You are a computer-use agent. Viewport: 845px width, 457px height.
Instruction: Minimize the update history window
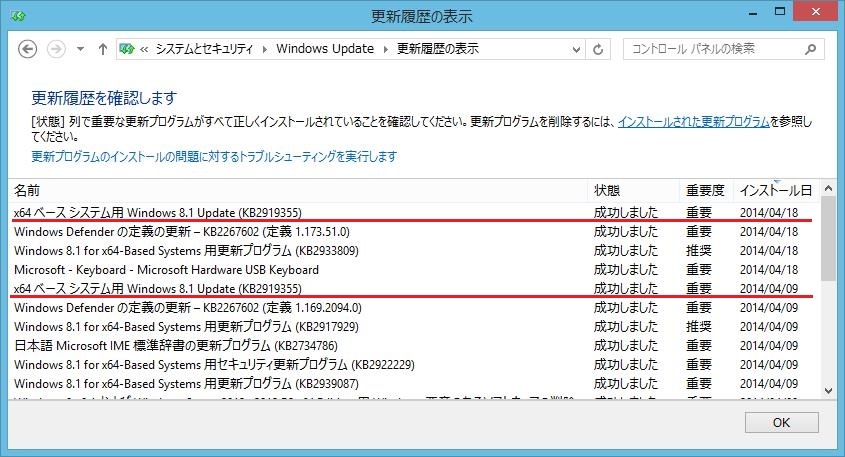pyautogui.click(x=753, y=12)
